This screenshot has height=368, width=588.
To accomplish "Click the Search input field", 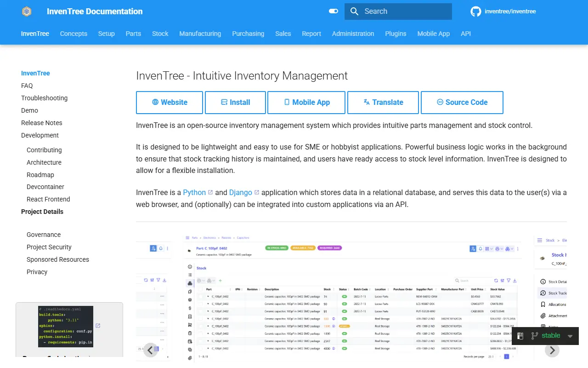I will (x=398, y=11).
